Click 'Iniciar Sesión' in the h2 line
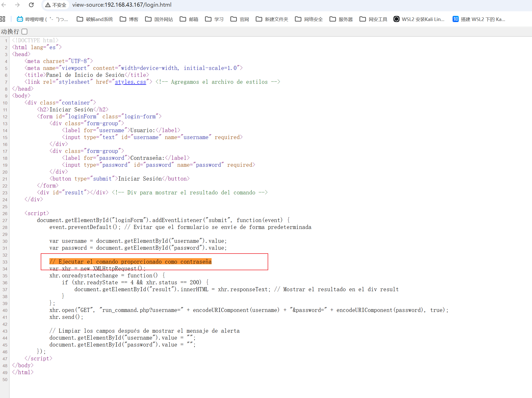 71,110
